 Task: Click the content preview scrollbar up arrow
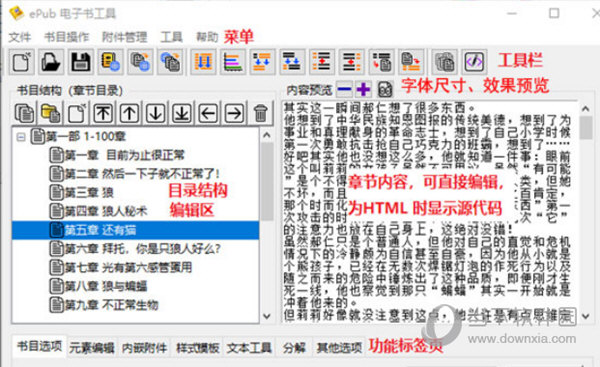click(x=585, y=109)
